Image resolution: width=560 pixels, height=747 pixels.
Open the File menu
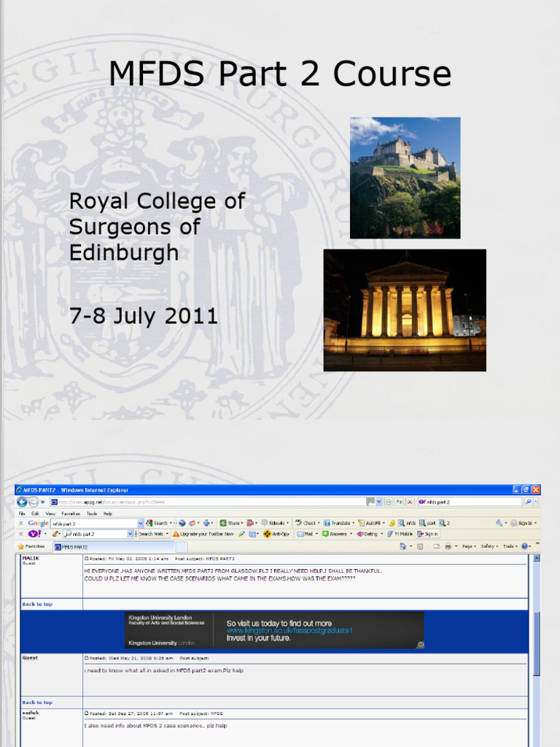click(22, 514)
